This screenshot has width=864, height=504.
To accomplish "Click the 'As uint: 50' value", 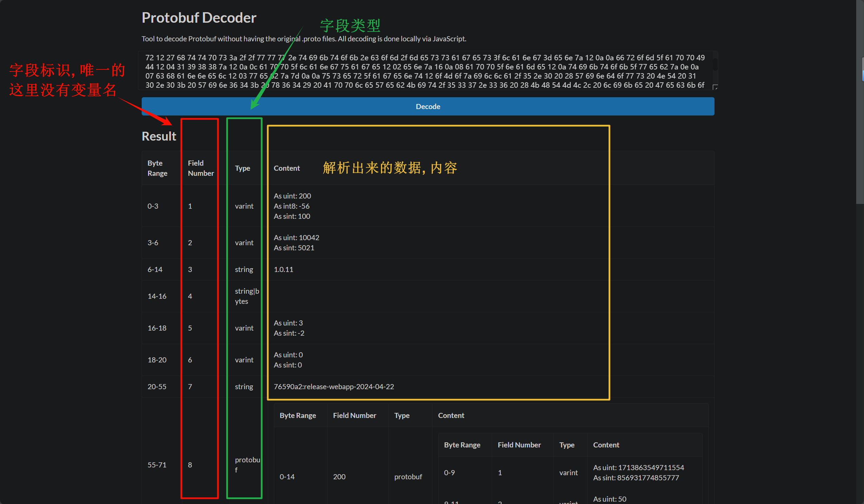I will click(609, 499).
